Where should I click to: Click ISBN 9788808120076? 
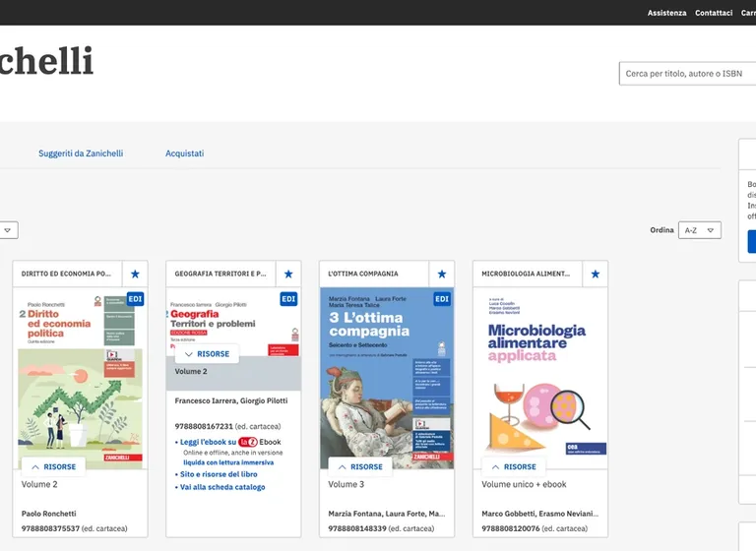click(x=511, y=528)
